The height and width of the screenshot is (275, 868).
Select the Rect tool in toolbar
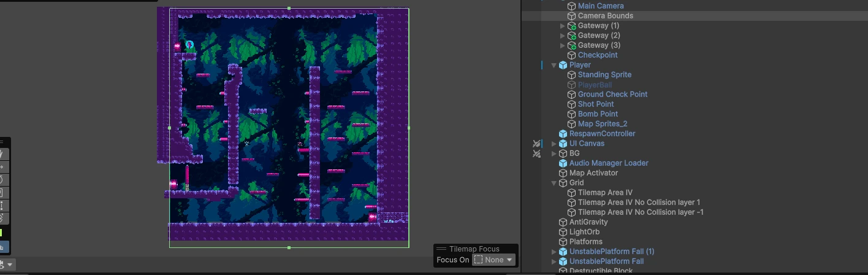[2, 206]
